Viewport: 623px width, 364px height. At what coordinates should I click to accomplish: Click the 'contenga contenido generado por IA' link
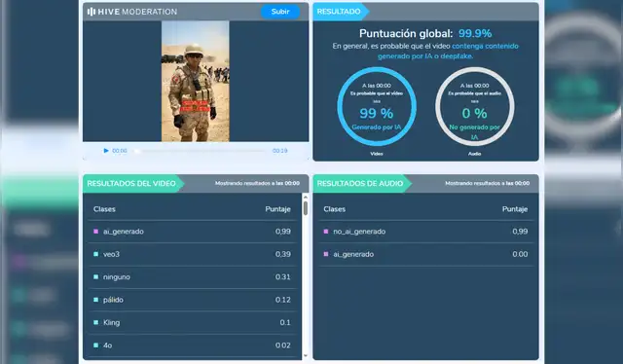[448, 51]
